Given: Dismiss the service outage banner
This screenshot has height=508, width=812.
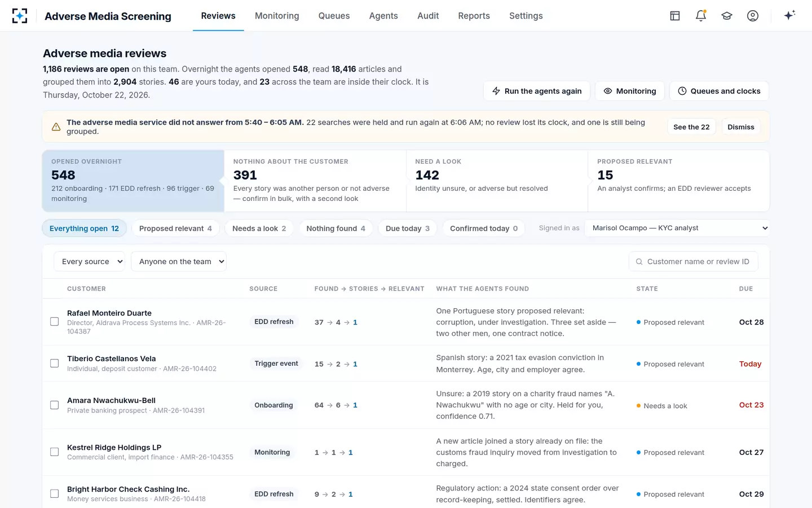Looking at the screenshot, I should 741,127.
